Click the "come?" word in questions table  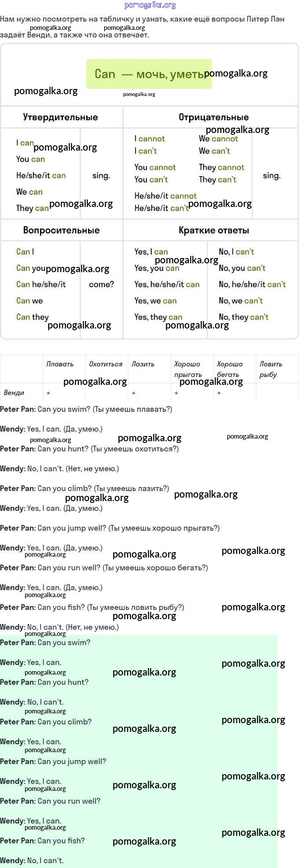[x=101, y=284]
